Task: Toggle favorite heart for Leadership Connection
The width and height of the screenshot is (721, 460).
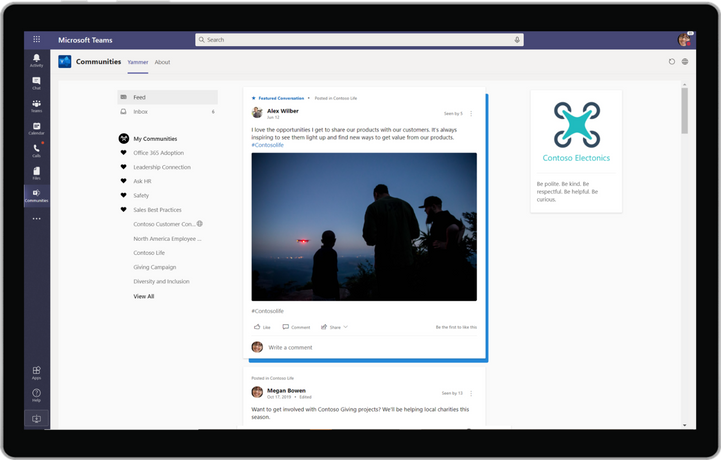Action: [123, 167]
